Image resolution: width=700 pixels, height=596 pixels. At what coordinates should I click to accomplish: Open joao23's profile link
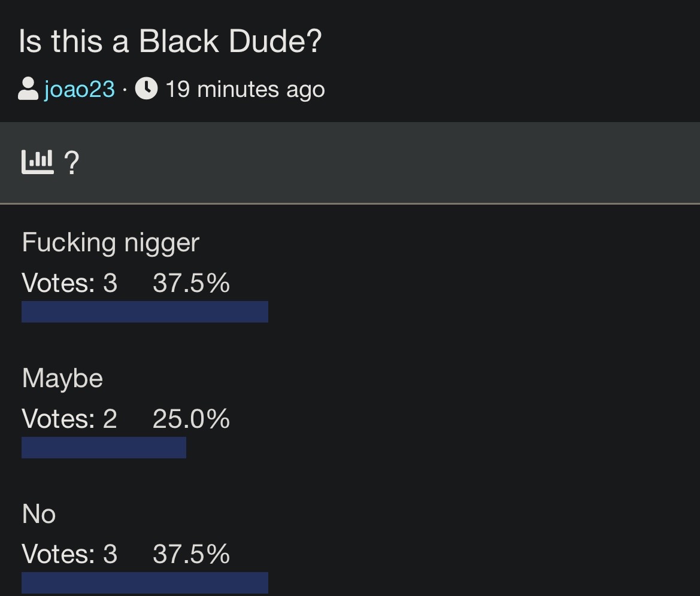[79, 90]
